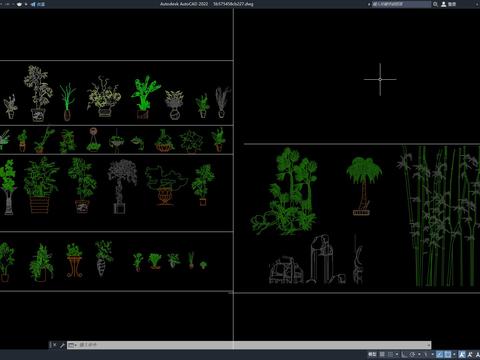Click the model space button in status bar
Image resolution: width=480 pixels, height=360 pixels.
tap(372, 354)
